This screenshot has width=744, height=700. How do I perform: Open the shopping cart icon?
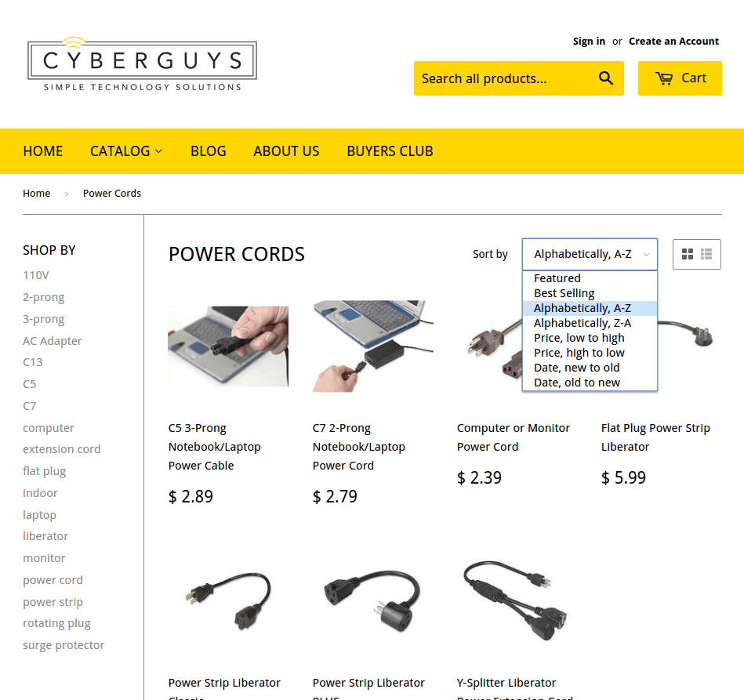[x=664, y=78]
